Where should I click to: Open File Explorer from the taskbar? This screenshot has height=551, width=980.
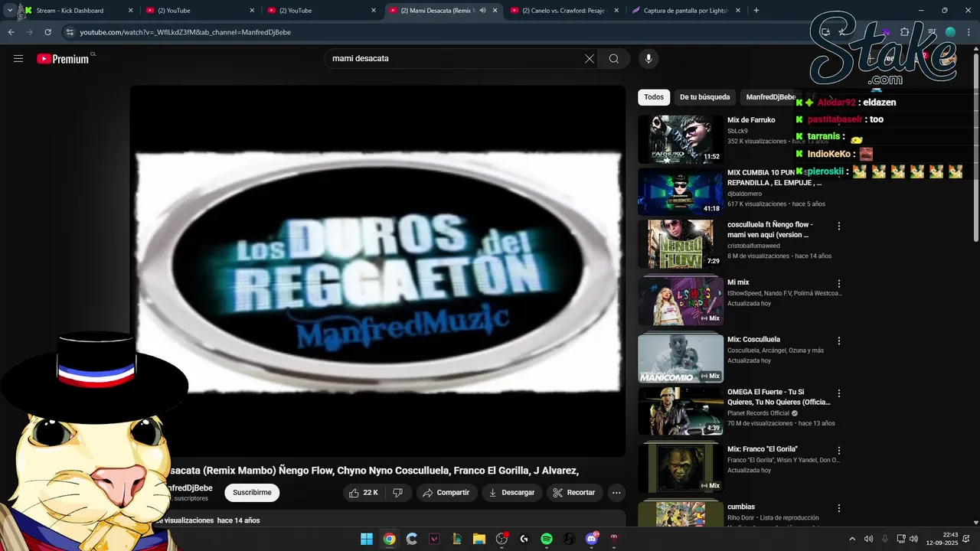point(479,539)
